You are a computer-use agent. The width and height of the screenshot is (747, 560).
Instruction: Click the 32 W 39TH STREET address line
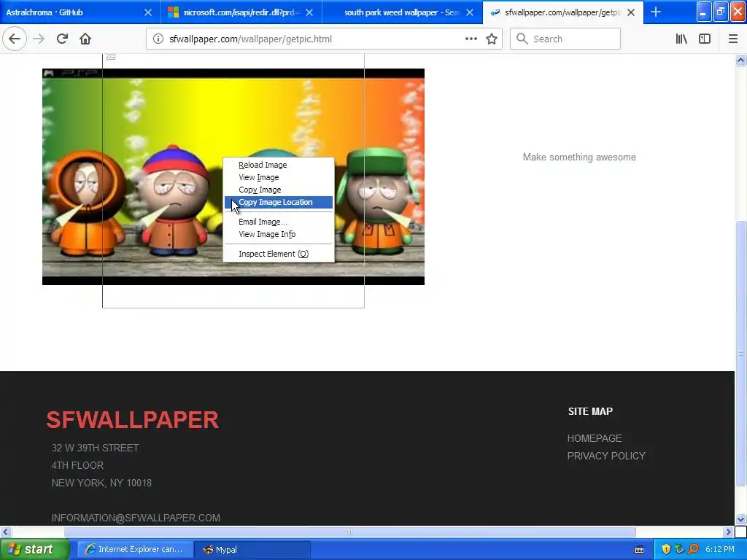click(96, 448)
